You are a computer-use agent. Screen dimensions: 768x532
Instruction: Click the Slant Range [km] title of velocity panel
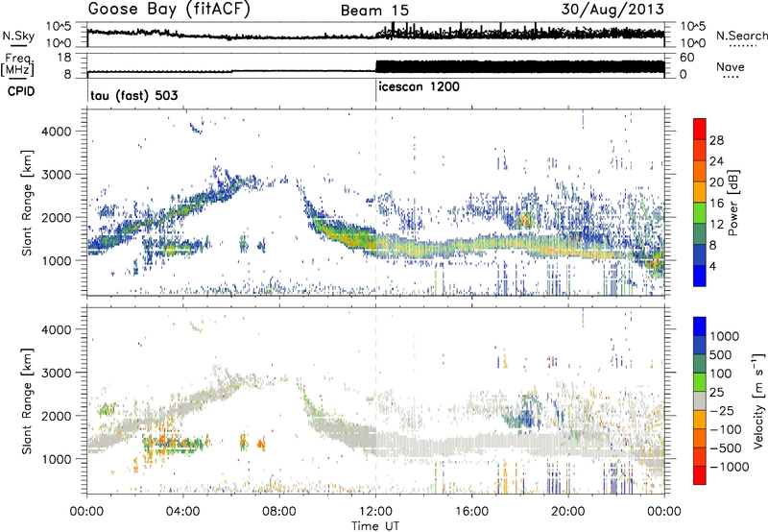(x=27, y=401)
